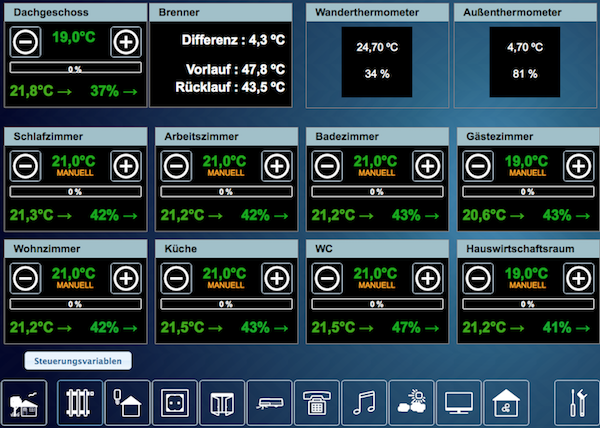Image resolution: width=600 pixels, height=428 pixels.
Task: Raise Hauswirtschaftsraum temperature with plus
Action: click(579, 278)
